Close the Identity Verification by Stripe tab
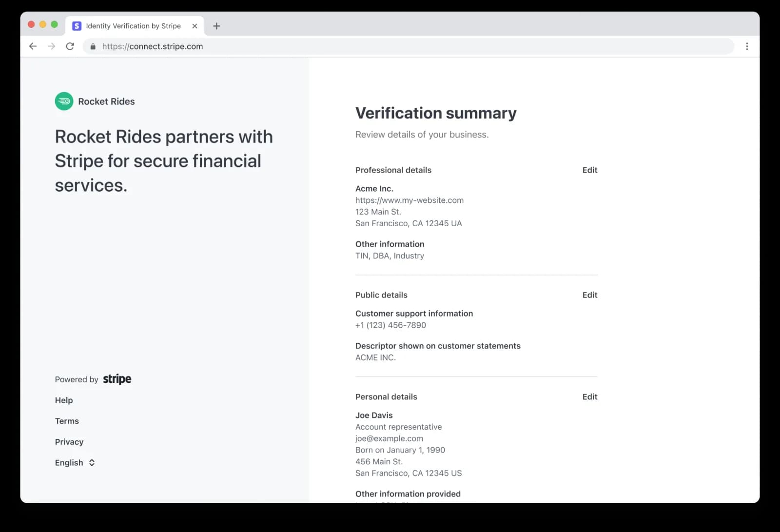The image size is (780, 532). point(195,26)
